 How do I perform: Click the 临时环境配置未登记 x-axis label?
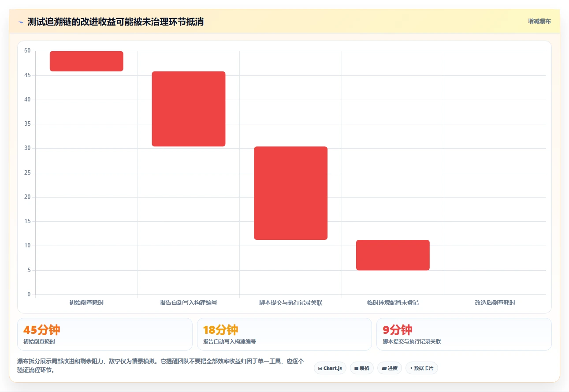(x=393, y=303)
